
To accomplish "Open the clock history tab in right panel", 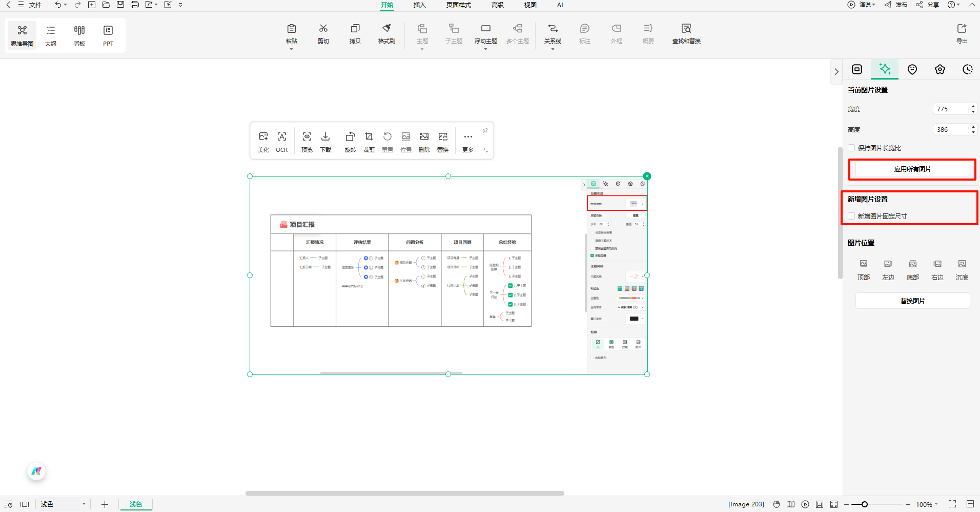I will tap(968, 69).
